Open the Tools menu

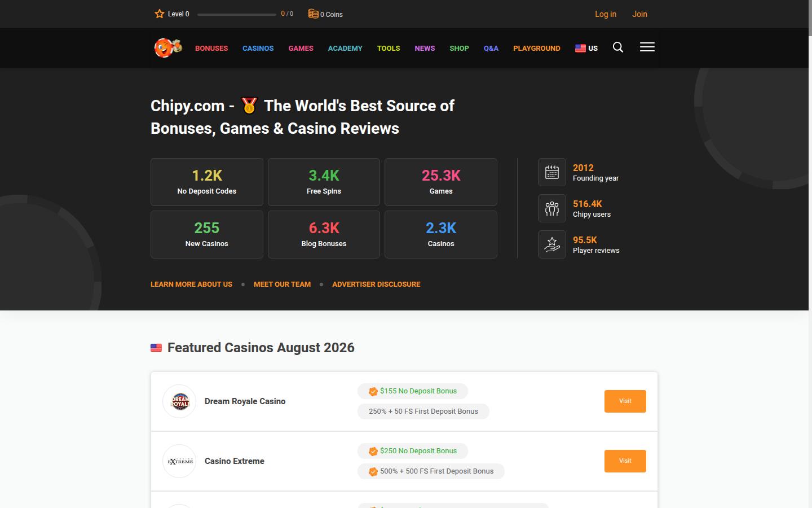(x=389, y=48)
